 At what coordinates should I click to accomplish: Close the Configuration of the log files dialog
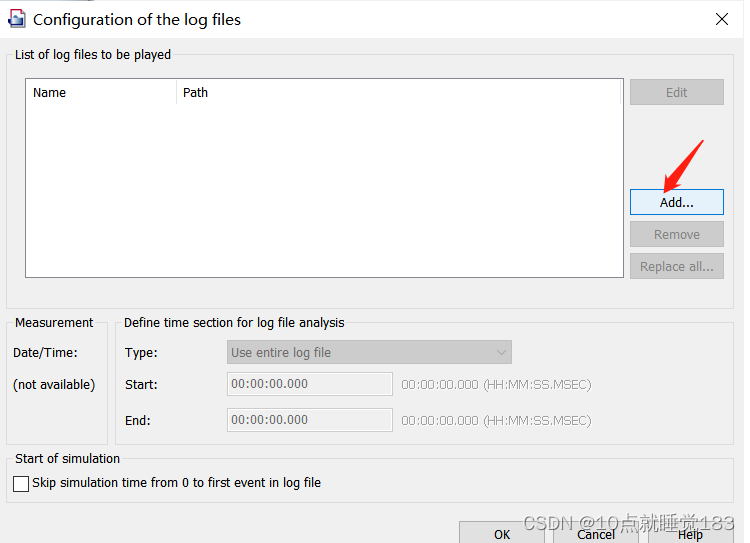(x=722, y=19)
